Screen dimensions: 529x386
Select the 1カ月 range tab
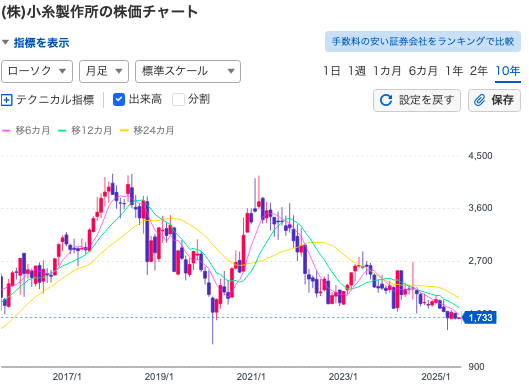[387, 71]
